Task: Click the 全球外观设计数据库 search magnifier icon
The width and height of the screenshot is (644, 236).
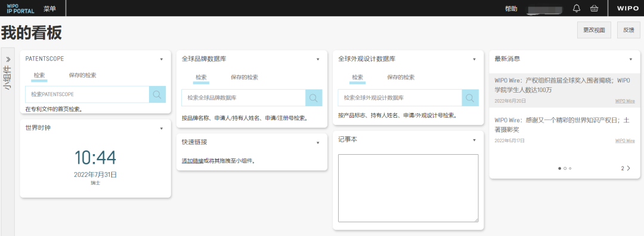Action: [x=470, y=97]
